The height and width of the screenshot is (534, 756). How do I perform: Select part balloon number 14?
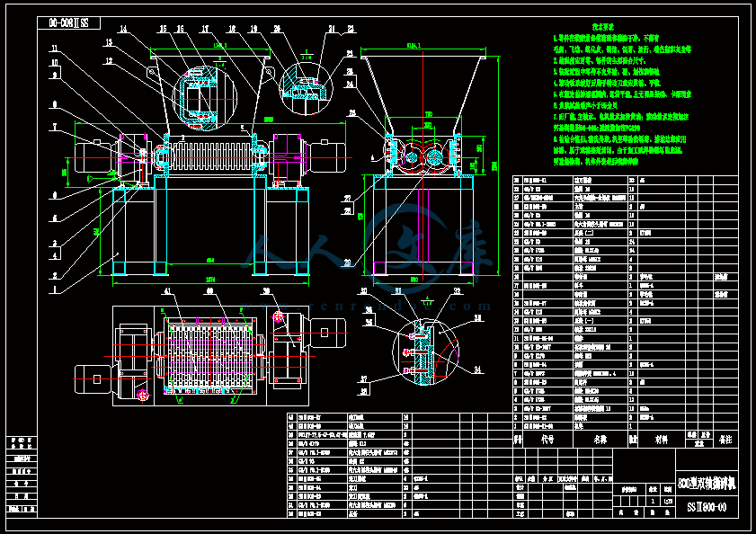point(123,30)
